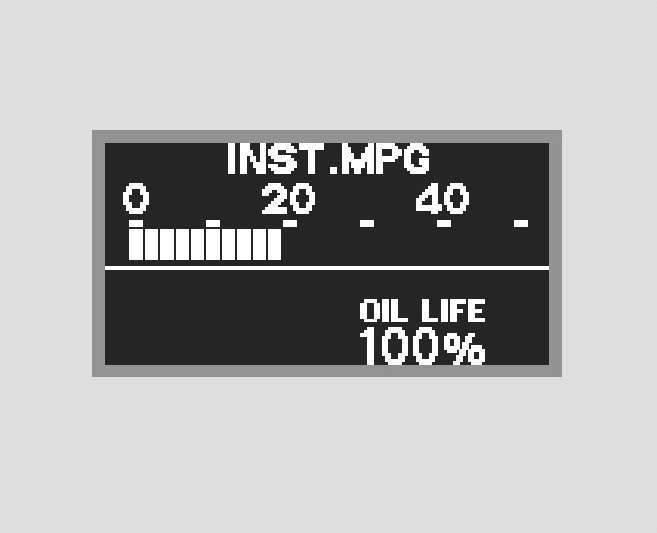The height and width of the screenshot is (533, 657).
Task: Click the rightmost scale tick mark
Action: (x=521, y=223)
